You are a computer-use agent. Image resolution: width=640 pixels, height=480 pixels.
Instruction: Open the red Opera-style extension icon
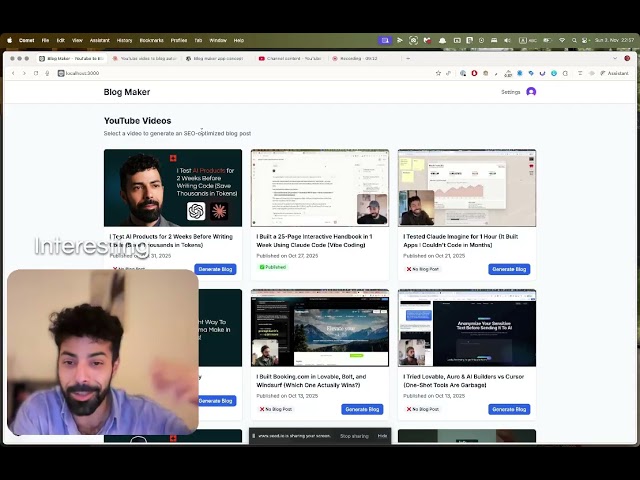tap(474, 73)
